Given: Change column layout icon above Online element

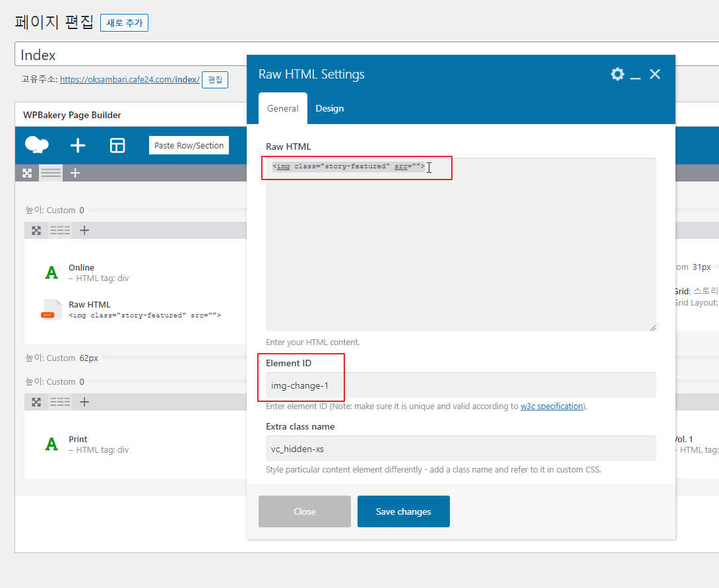Looking at the screenshot, I should (x=60, y=230).
